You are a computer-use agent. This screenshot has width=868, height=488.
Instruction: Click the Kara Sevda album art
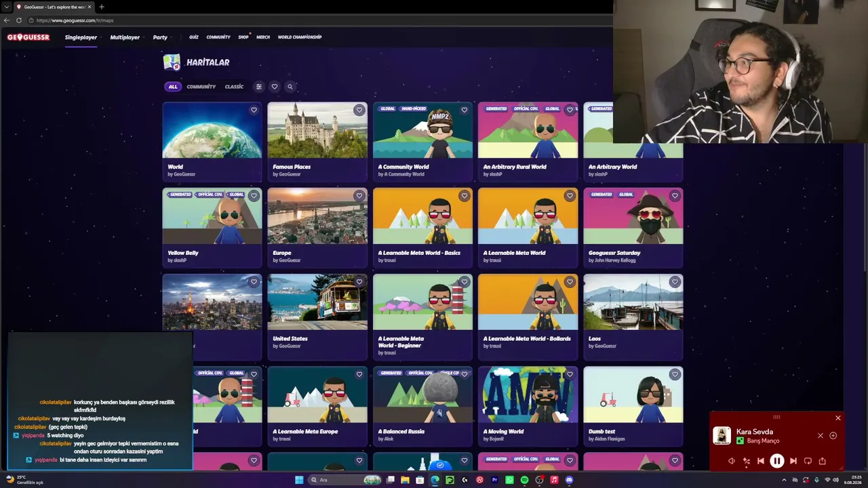pyautogui.click(x=722, y=435)
